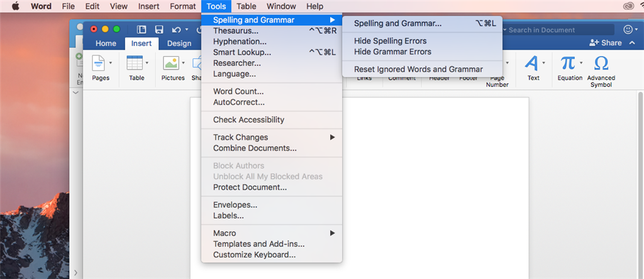Viewport: 644px width, 279px height.
Task: Click the Search in Document field
Action: pos(558,30)
